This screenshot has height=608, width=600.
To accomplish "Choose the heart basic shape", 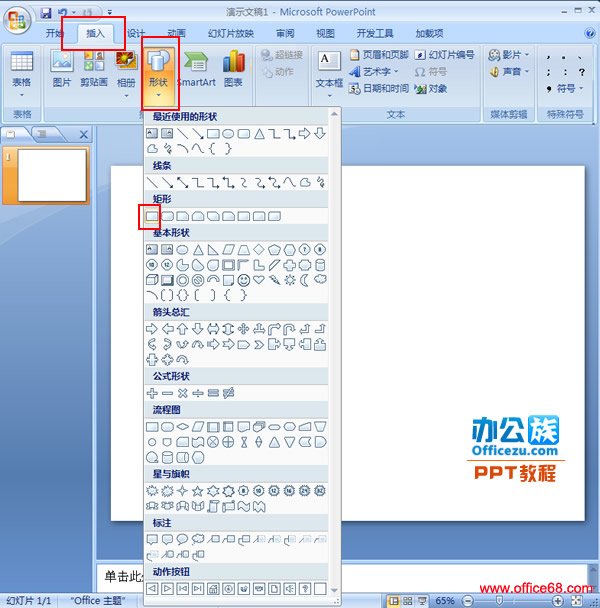I will coord(259,280).
